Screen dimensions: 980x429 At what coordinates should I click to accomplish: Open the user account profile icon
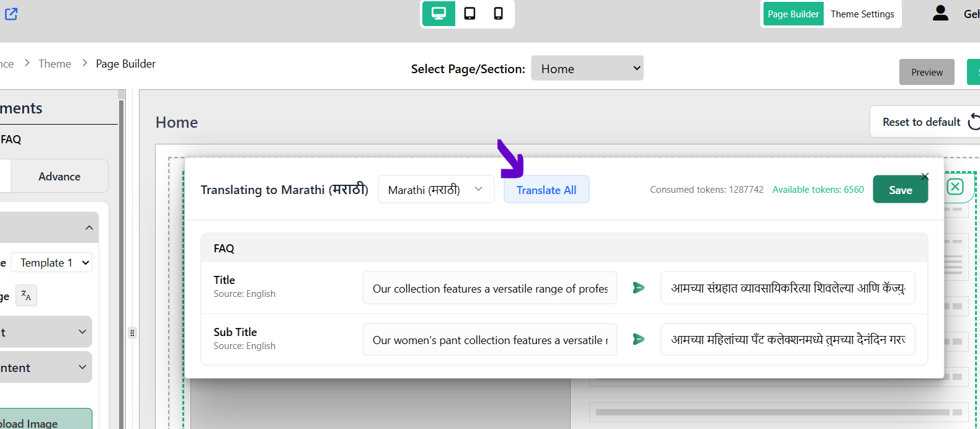940,13
